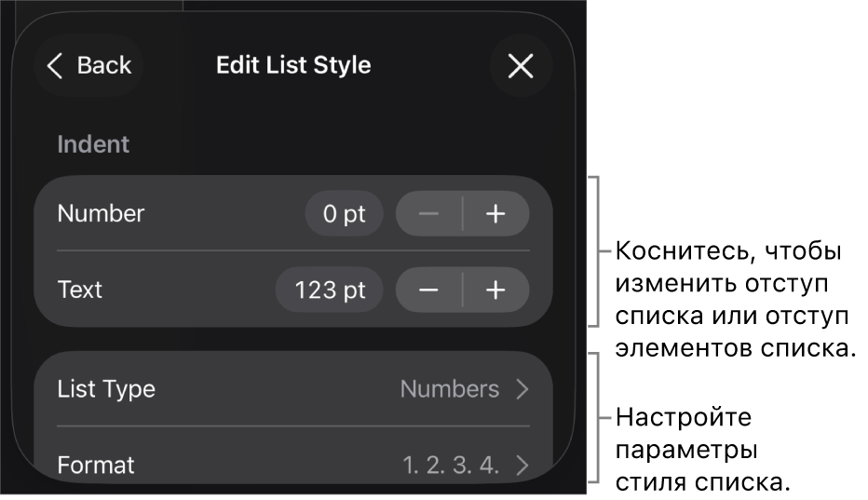Screen dimensions: 868x500
Task: Click the Number row label
Action: click(101, 213)
